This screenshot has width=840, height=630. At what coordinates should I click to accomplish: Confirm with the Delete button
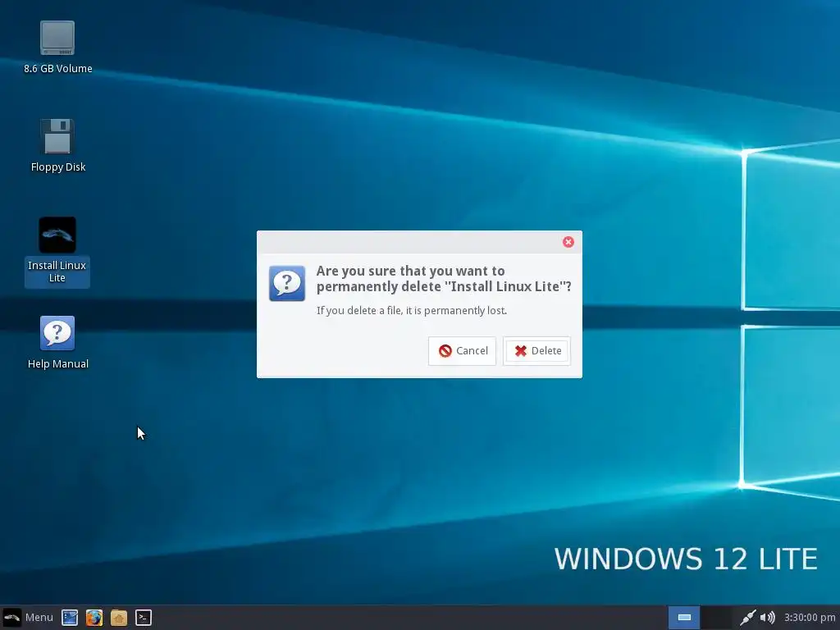click(x=536, y=351)
